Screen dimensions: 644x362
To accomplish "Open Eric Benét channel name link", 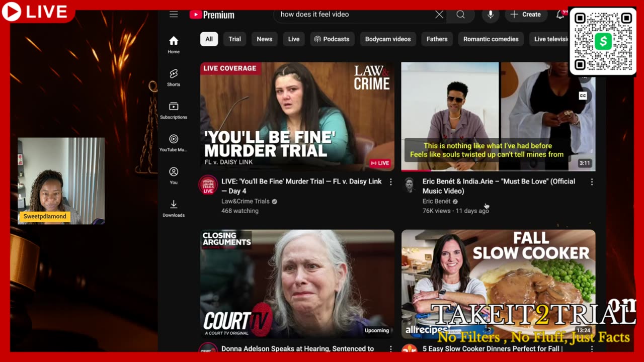I will [x=436, y=201].
